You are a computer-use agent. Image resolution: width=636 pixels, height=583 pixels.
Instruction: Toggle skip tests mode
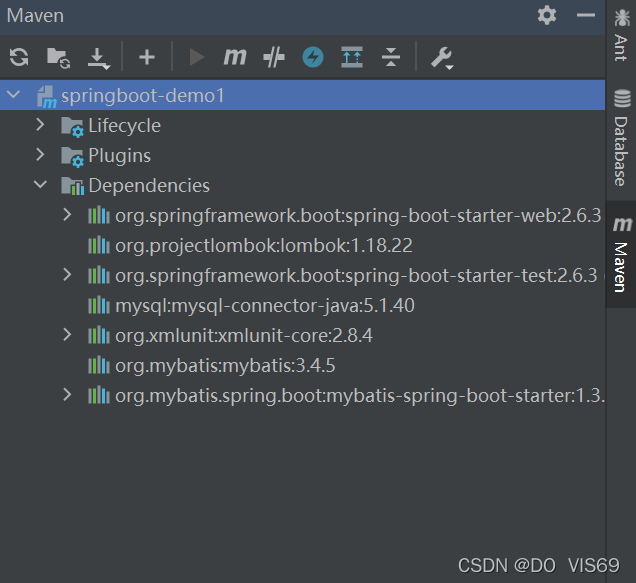(x=274, y=57)
